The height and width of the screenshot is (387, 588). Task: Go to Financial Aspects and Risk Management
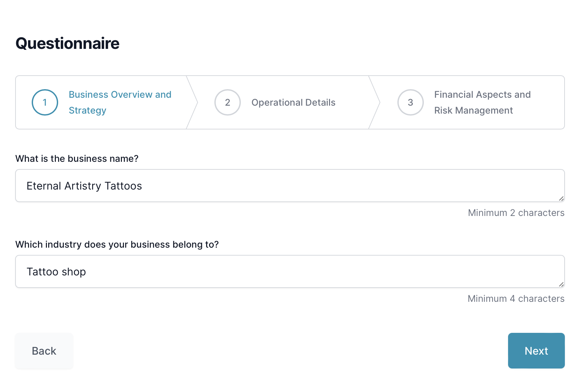click(x=482, y=102)
